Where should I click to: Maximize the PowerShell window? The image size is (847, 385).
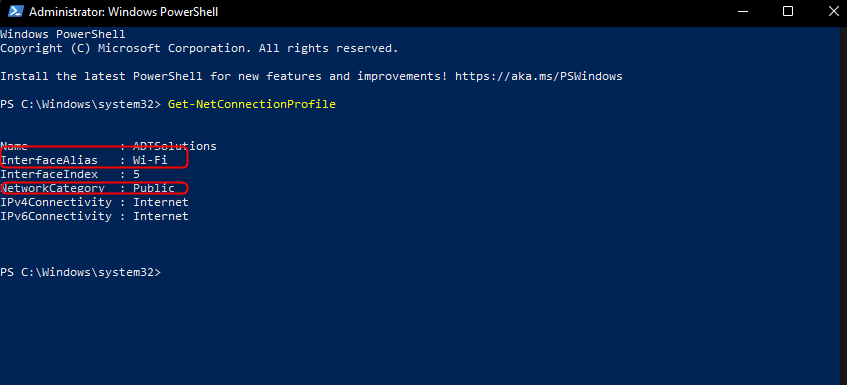point(788,11)
